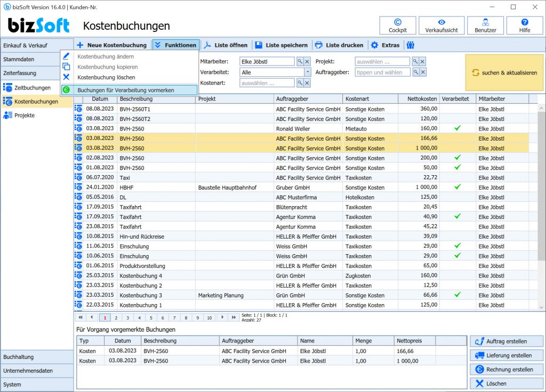This screenshot has height=392, width=546.
Task: Open Mitarbeiter search magnifier icon
Action: click(300, 62)
